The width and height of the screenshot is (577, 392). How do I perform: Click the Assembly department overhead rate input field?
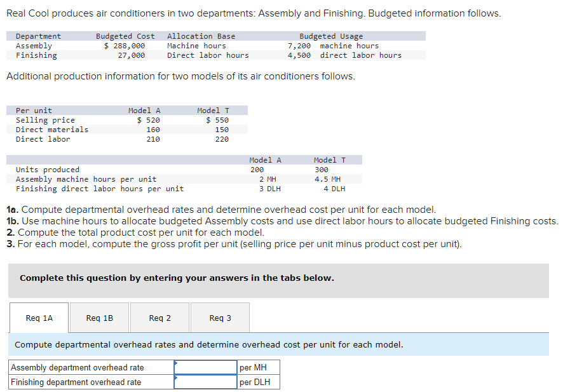(x=205, y=367)
